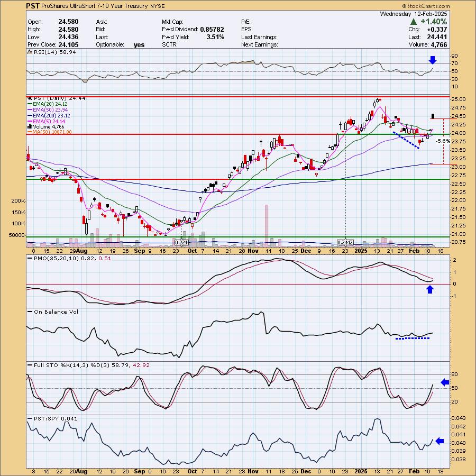The height and width of the screenshot is (476, 476).
Task: Click the Next Earnings label
Action: coord(260,44)
